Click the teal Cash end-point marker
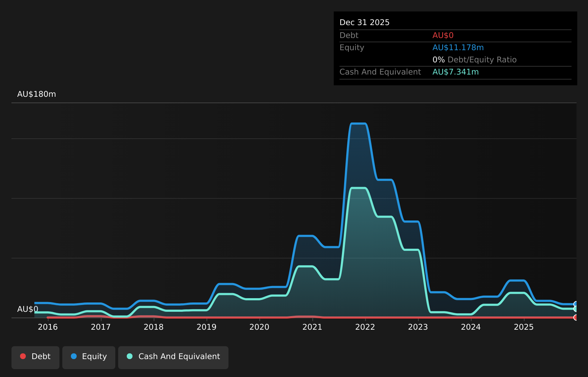Viewport: 588px width, 377px height. click(576, 309)
